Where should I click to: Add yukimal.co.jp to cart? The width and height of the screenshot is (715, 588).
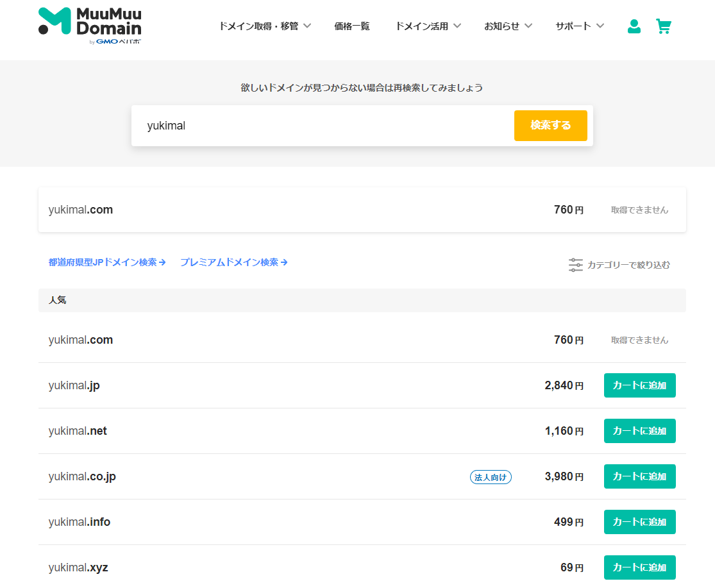click(639, 476)
